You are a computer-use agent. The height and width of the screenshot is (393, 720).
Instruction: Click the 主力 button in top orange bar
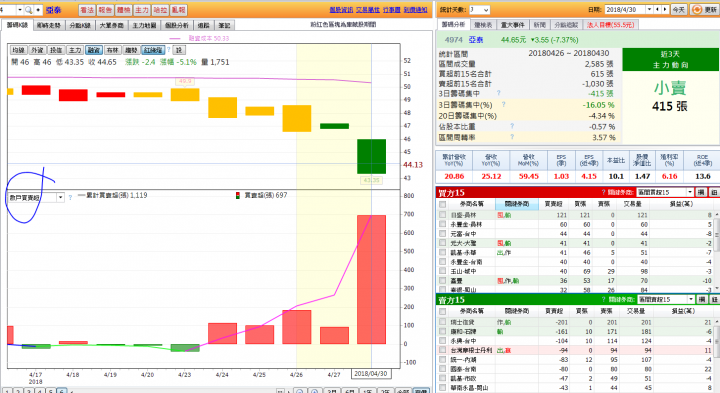(141, 10)
